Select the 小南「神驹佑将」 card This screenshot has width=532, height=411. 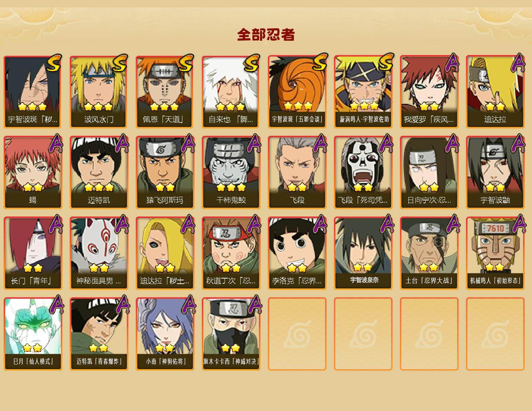click(165, 334)
